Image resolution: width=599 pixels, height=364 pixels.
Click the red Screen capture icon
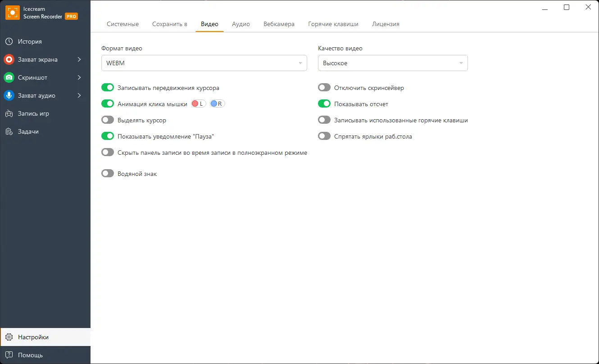pyautogui.click(x=9, y=59)
